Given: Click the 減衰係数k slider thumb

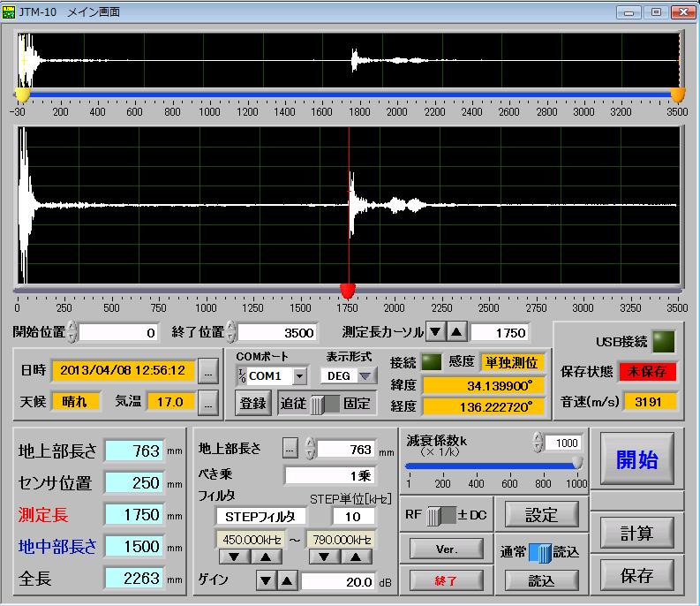Looking at the screenshot, I should 577,463.
